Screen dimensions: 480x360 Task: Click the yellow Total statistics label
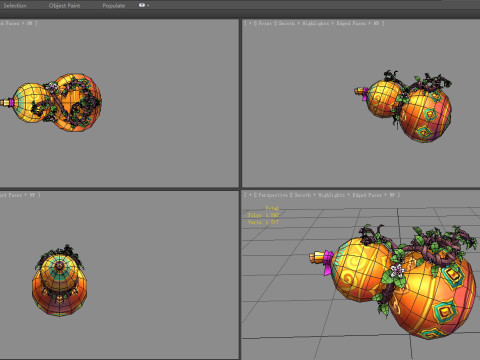pos(272,208)
